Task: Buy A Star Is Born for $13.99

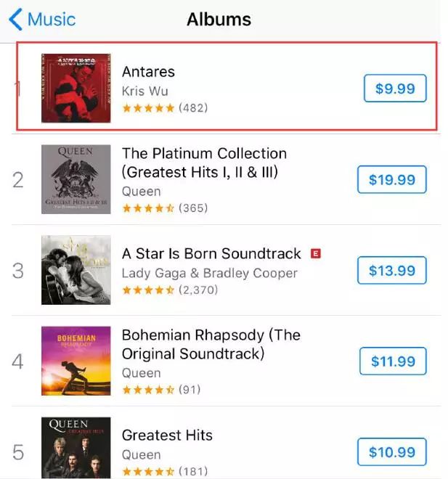Action: point(392,271)
